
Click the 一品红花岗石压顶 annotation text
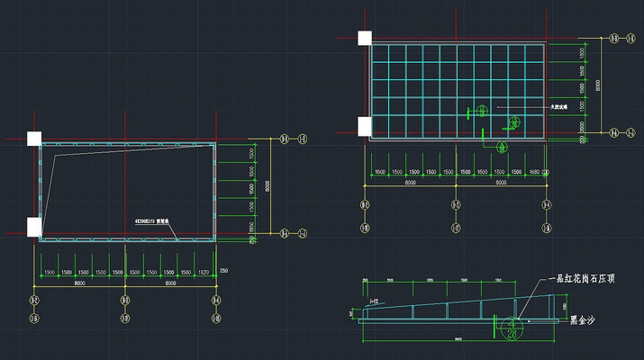click(x=582, y=280)
